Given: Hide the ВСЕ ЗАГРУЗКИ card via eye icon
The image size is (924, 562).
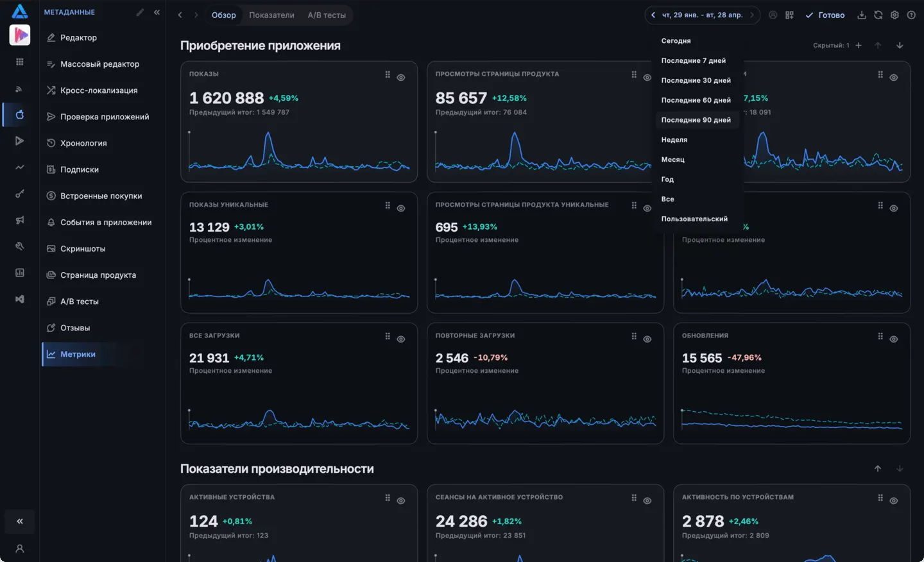Looking at the screenshot, I should click(401, 339).
